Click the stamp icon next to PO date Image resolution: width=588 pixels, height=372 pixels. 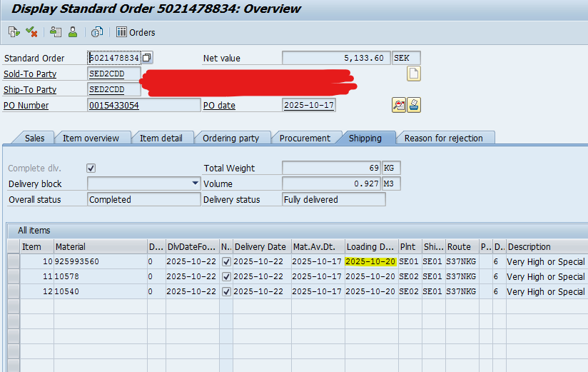coord(414,105)
